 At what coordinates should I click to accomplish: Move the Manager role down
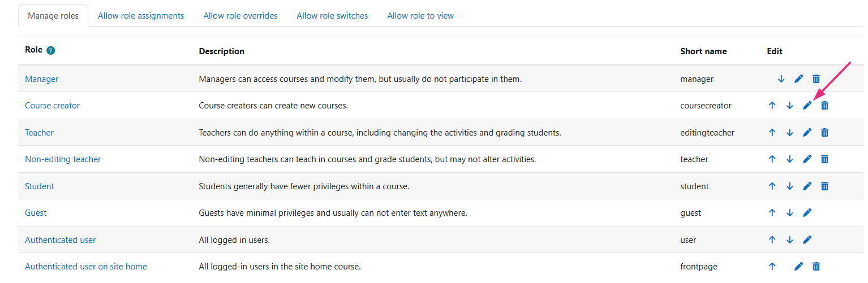(781, 79)
